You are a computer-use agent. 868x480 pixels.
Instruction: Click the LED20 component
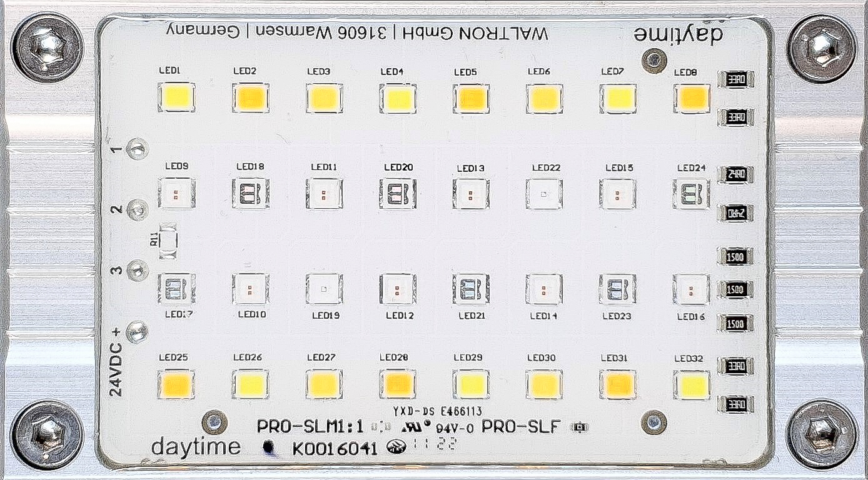(398, 193)
